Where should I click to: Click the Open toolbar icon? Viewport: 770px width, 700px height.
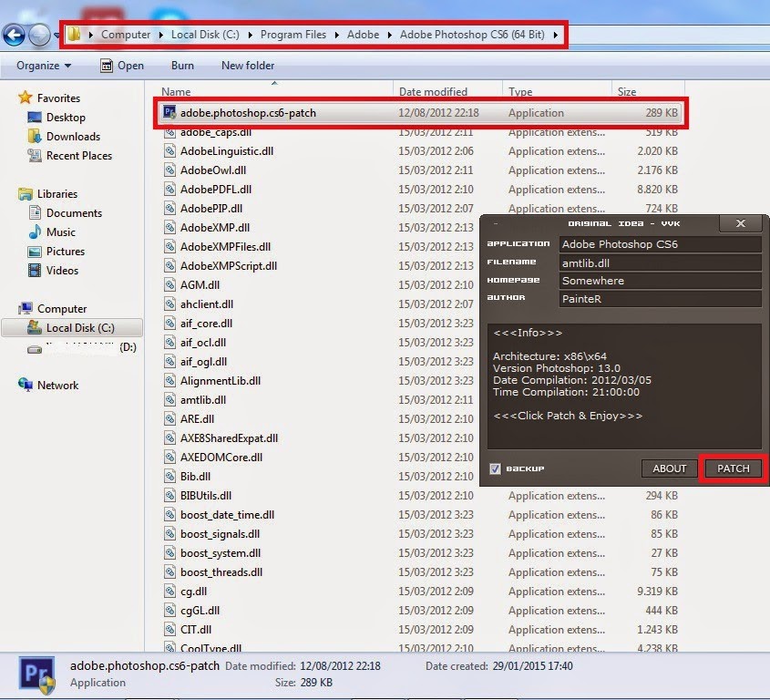tap(107, 66)
